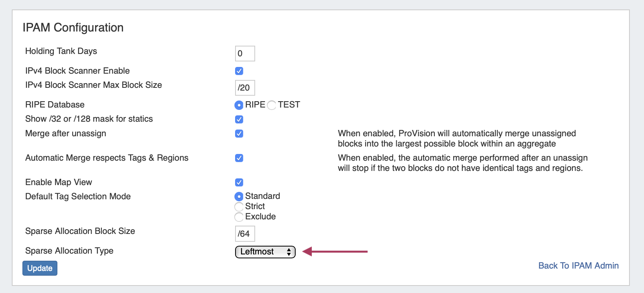Screen dimensions: 644x293
Task: Click the Default Tag Selection Mode label
Action: pos(78,197)
